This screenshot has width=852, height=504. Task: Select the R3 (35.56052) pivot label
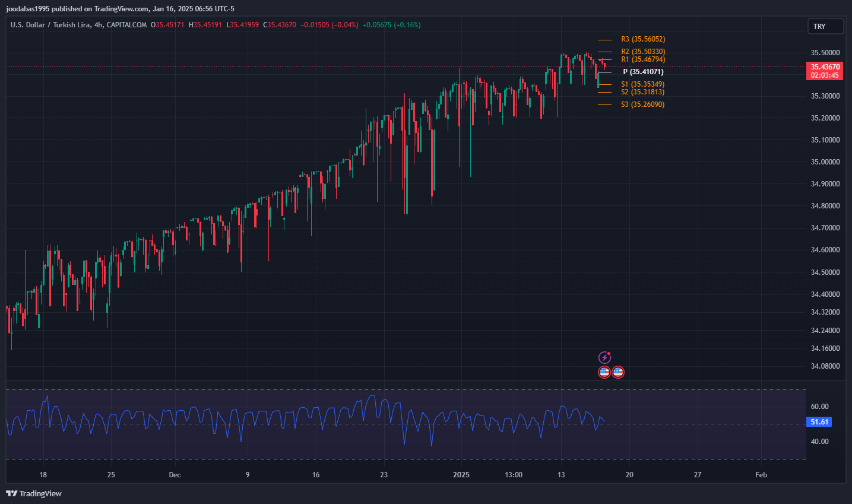[642, 39]
